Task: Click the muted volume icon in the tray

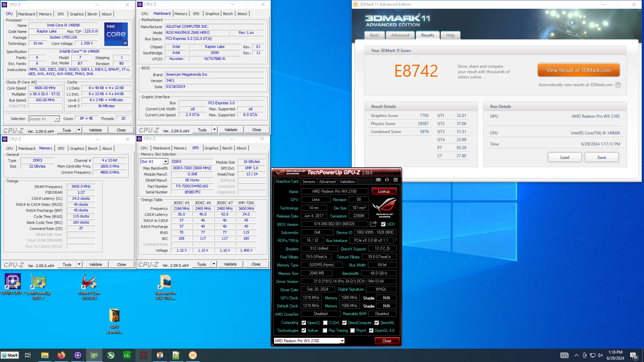Action: 600,355
